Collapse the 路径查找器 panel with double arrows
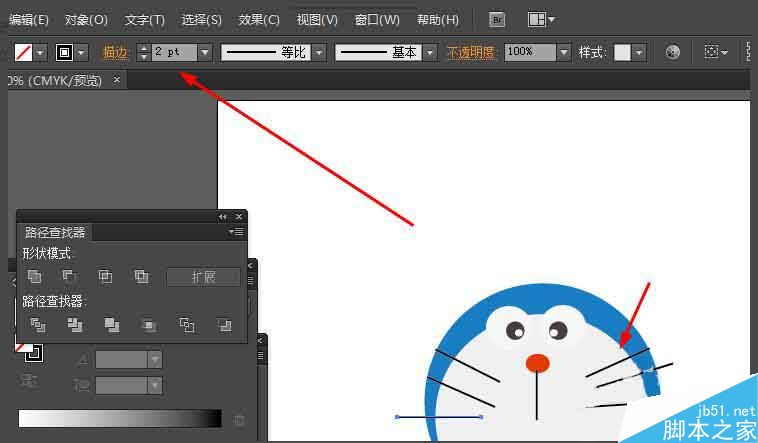758x443 pixels. [x=222, y=217]
